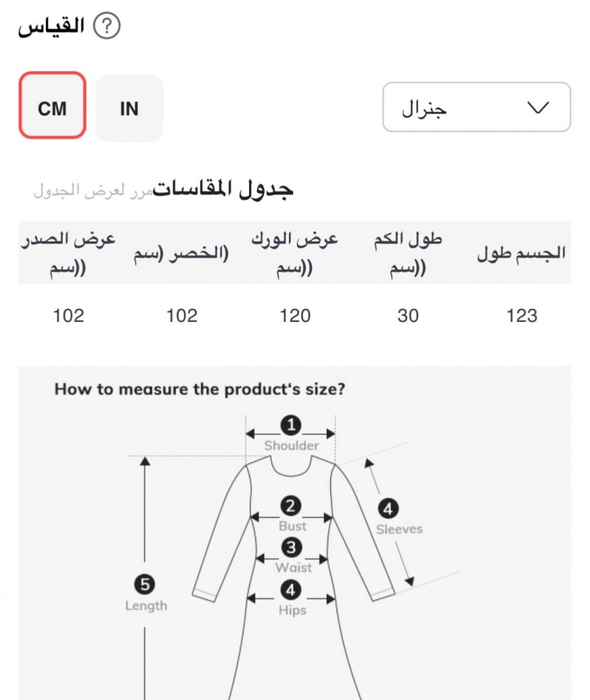Click the Length number 5 marker
This screenshot has height=700, width=590.
(x=146, y=584)
